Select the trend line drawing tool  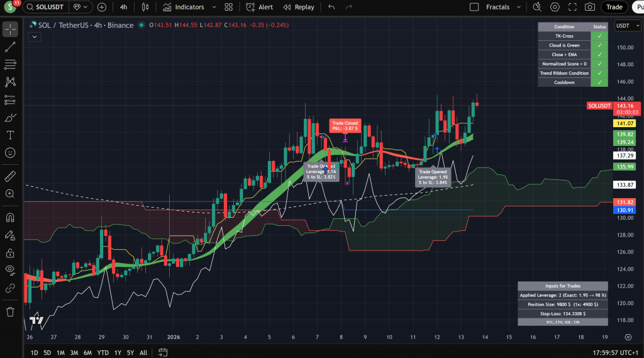coord(10,47)
